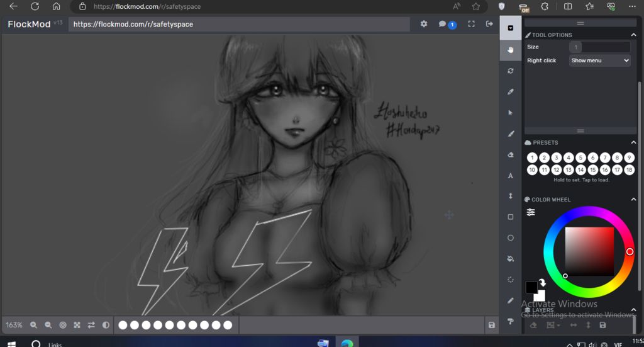Load preset 15

click(x=592, y=170)
